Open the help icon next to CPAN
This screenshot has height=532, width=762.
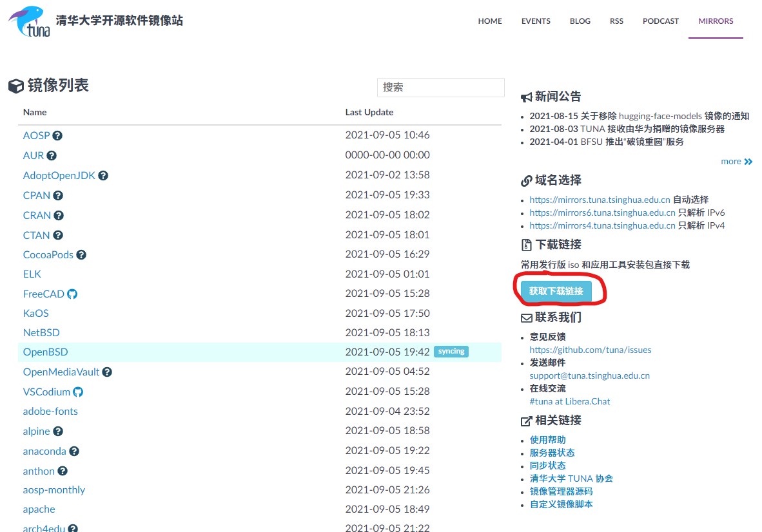[x=58, y=196]
